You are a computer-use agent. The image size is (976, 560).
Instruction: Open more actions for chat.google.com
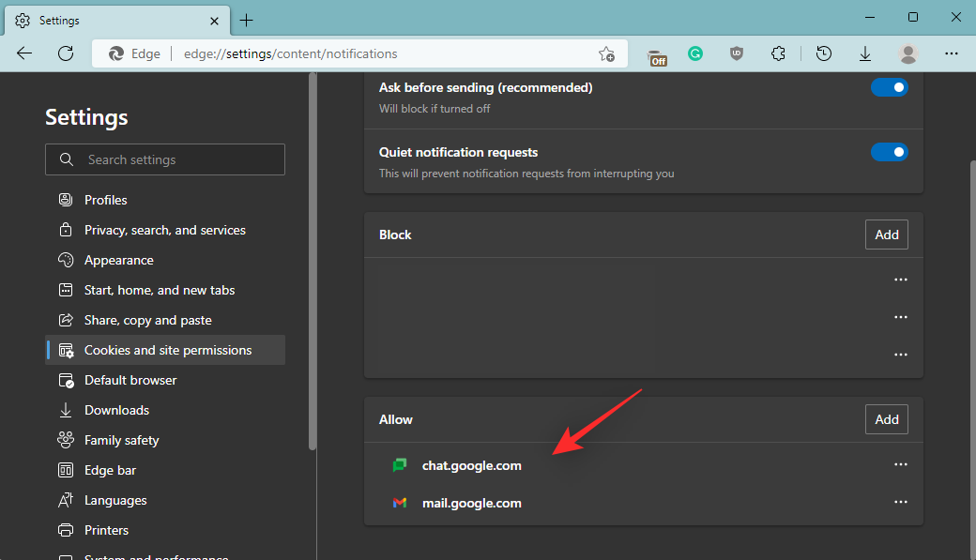[901, 464]
